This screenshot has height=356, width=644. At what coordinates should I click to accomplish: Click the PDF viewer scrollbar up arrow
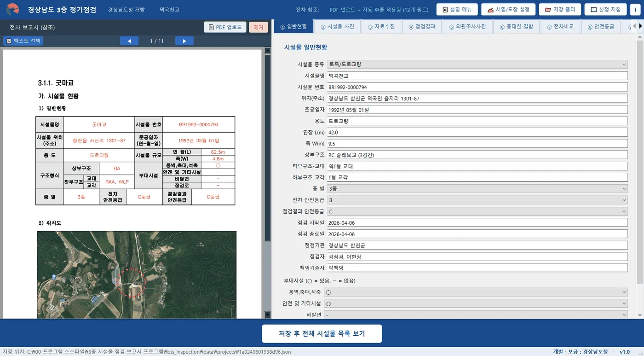point(268,51)
